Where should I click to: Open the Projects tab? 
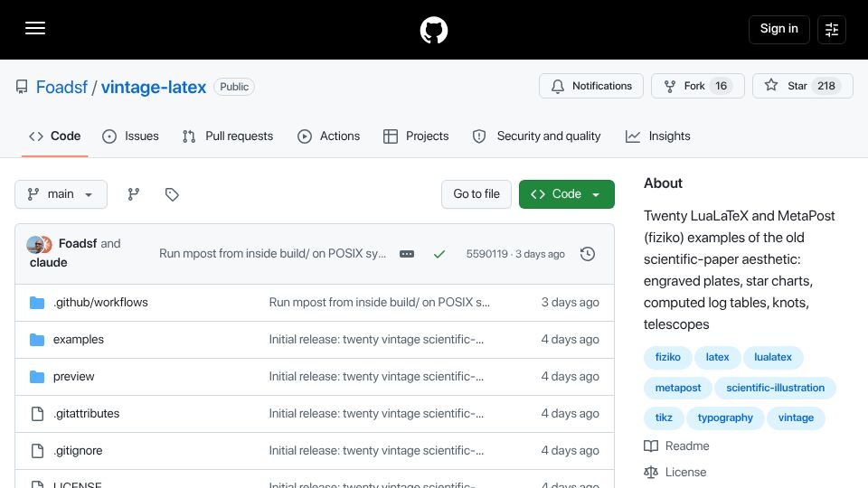pos(416,136)
